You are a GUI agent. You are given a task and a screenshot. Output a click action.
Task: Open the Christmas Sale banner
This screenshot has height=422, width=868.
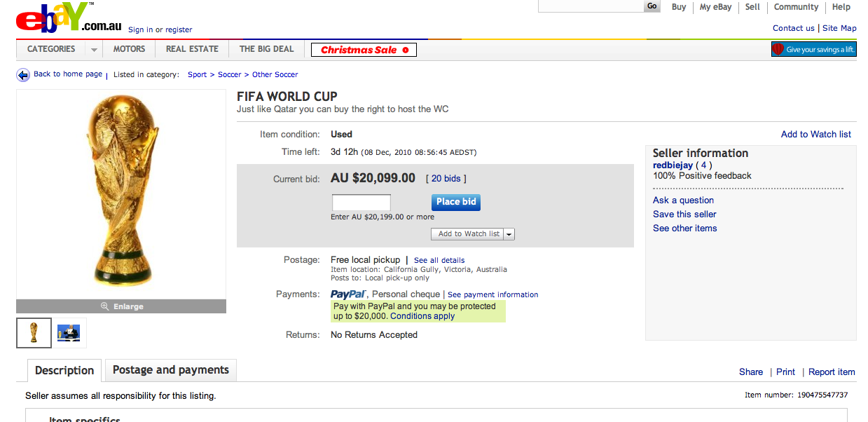(364, 50)
